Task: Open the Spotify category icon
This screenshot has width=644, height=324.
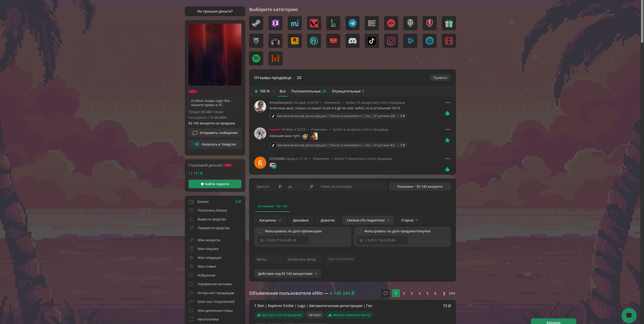Action: 256,58
